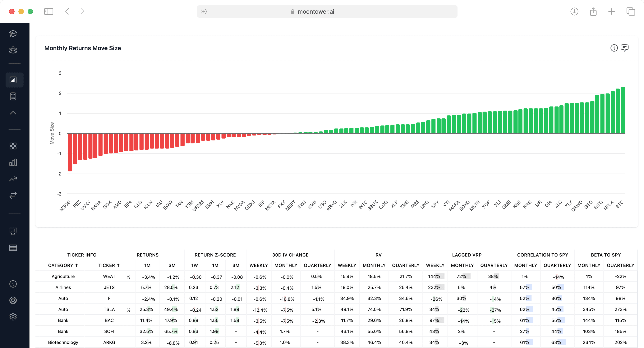Click the TSLA ticker cell in table
Image resolution: width=644 pixels, height=348 pixels.
point(109,309)
